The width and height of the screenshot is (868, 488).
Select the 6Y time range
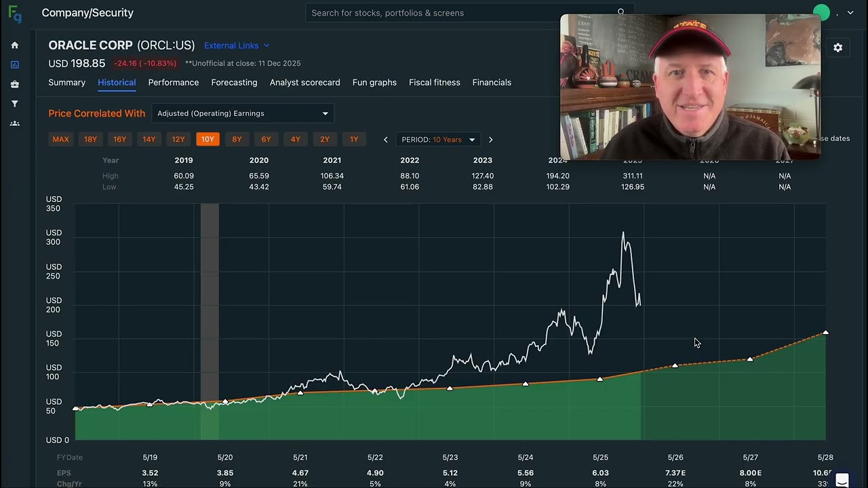pyautogui.click(x=266, y=140)
